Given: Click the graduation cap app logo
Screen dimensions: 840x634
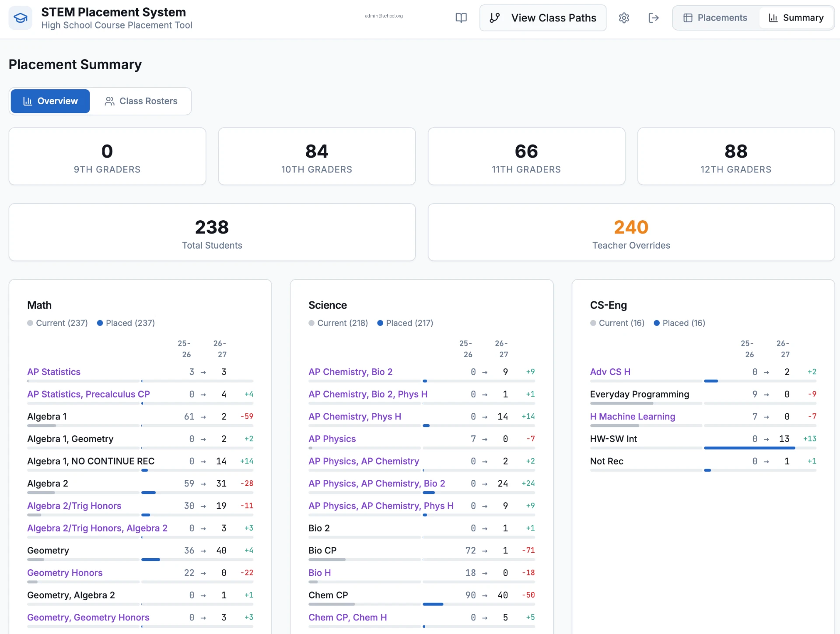Looking at the screenshot, I should pyautogui.click(x=21, y=18).
